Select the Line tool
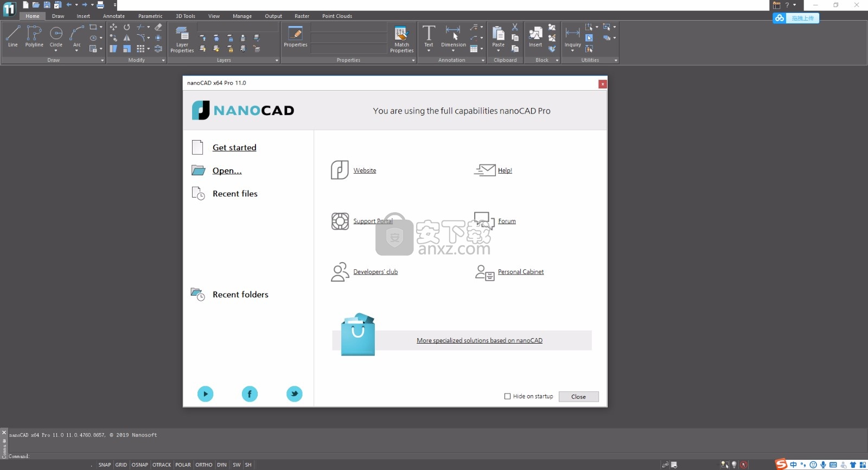The width and height of the screenshot is (868, 470). (x=12, y=36)
